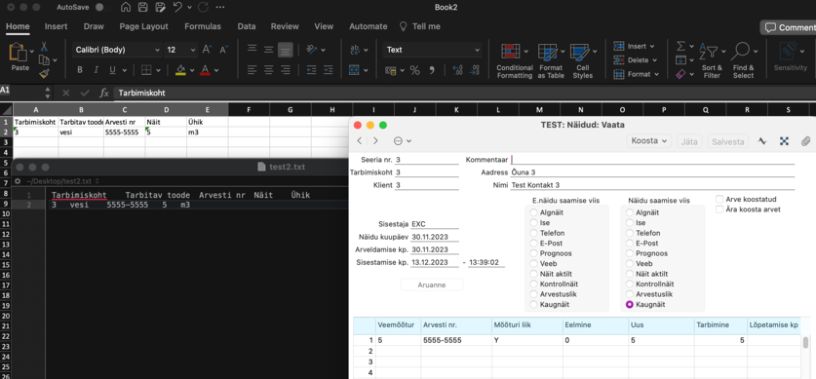Open the Paste options arrow
This screenshot has height=379, width=816.
32,52
